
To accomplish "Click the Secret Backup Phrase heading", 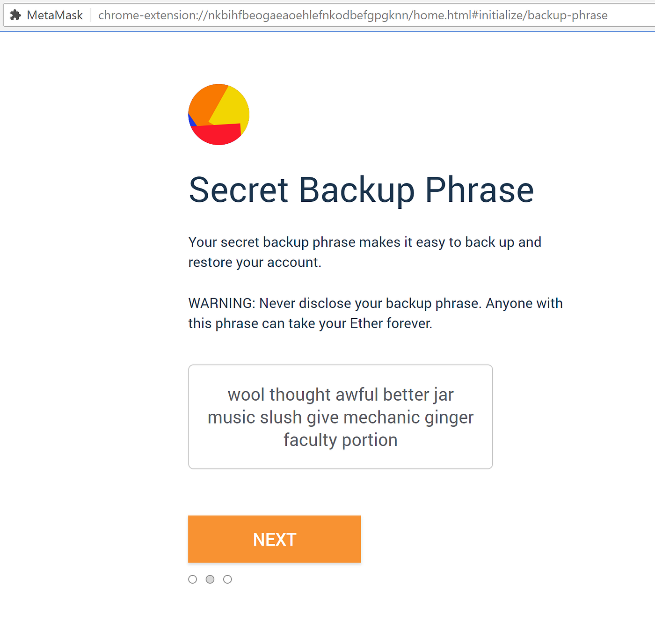I will tap(361, 189).
